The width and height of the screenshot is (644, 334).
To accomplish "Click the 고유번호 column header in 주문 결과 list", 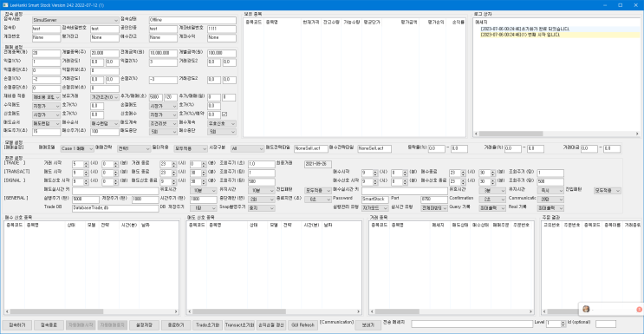I will [551, 226].
